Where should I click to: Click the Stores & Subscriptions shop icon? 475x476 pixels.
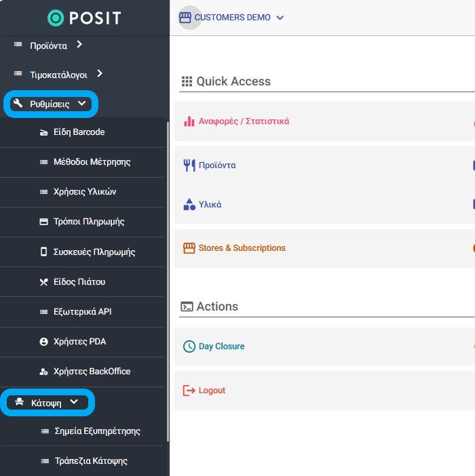point(189,248)
